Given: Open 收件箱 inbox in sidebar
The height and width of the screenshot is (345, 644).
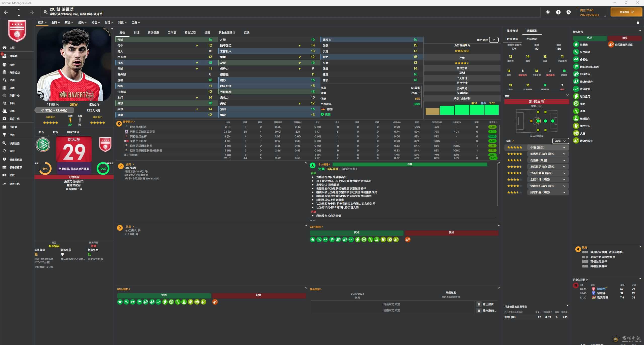Looking at the screenshot, I should pos(13,56).
